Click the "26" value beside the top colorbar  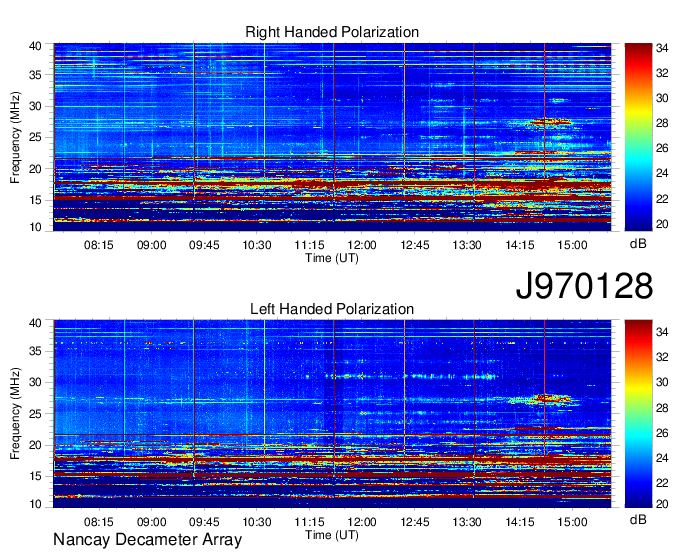pos(662,149)
